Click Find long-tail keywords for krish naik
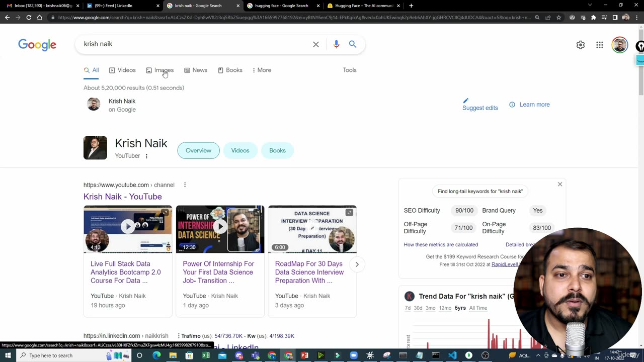Viewport: 644px width, 362px height. coord(480,191)
